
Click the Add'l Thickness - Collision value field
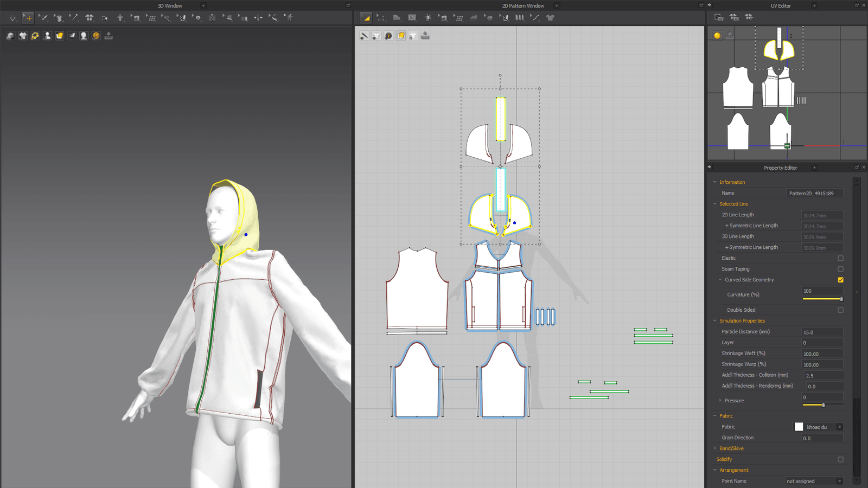822,375
